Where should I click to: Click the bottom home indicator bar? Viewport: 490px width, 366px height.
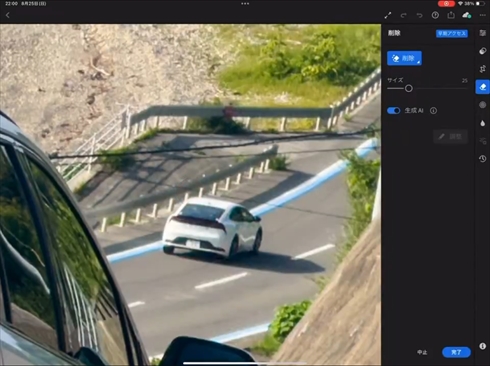pos(245,363)
